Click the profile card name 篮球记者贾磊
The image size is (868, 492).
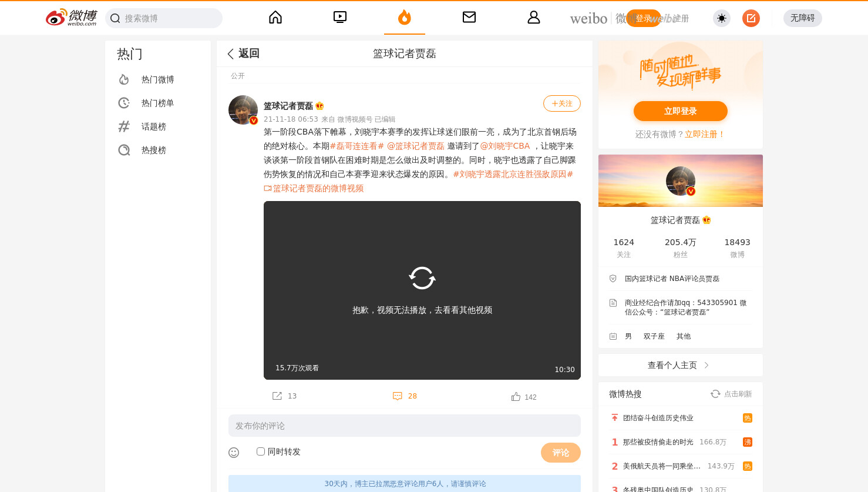click(x=675, y=220)
